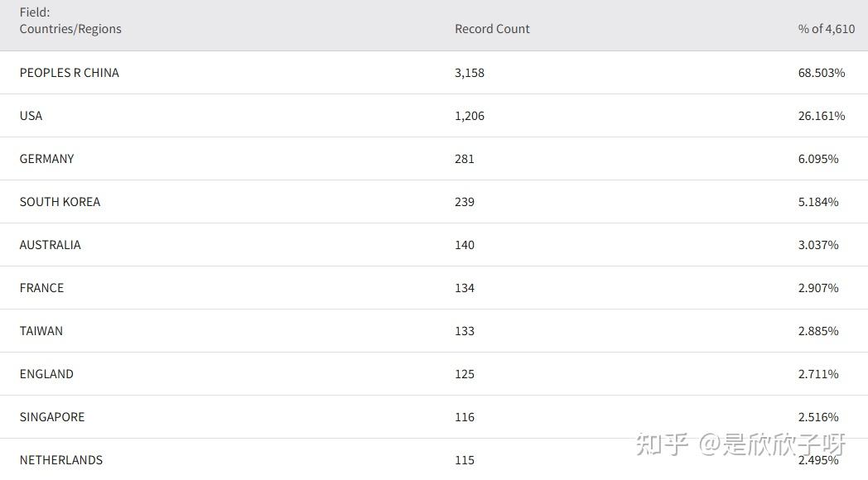Select the PEOPLES R CHINA row label

[70, 73]
